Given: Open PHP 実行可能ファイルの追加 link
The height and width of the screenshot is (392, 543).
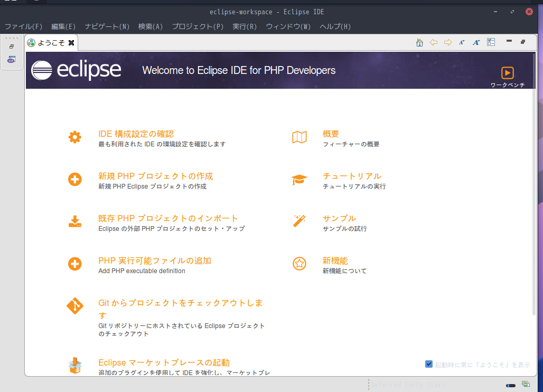Looking at the screenshot, I should 155,261.
